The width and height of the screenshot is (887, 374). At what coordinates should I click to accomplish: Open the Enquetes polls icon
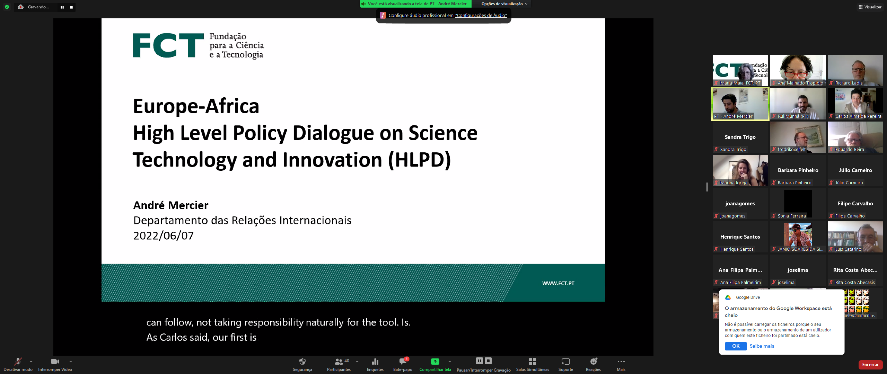pos(374,362)
